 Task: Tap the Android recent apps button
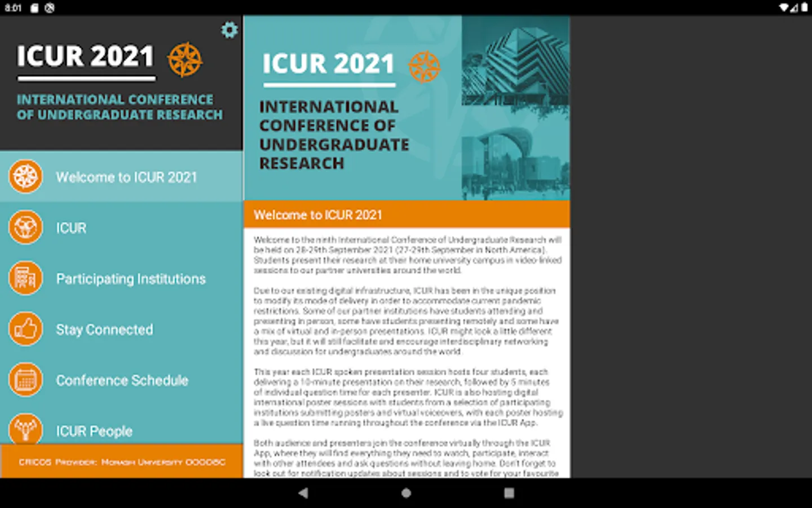click(509, 493)
